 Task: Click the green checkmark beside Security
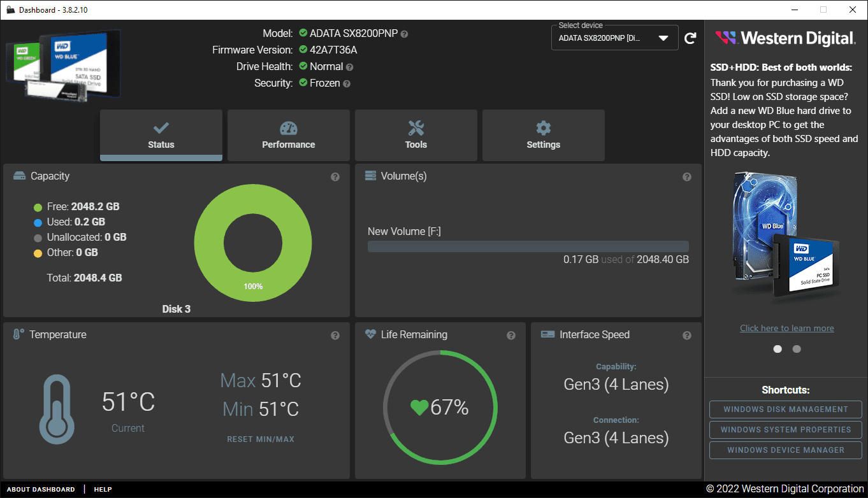303,83
